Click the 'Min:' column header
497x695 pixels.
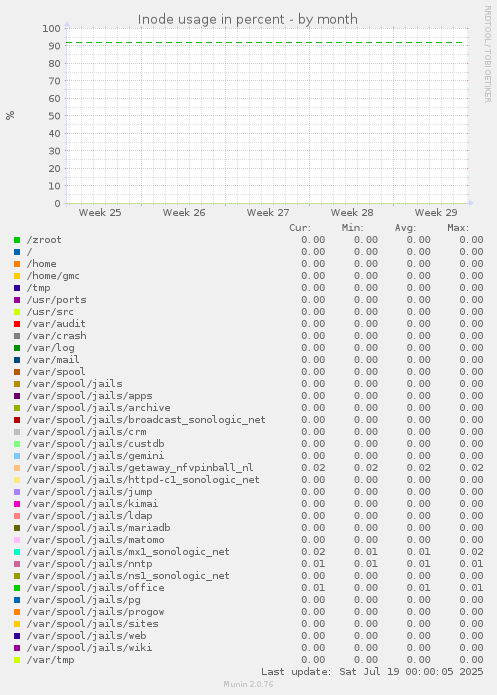pos(352,228)
